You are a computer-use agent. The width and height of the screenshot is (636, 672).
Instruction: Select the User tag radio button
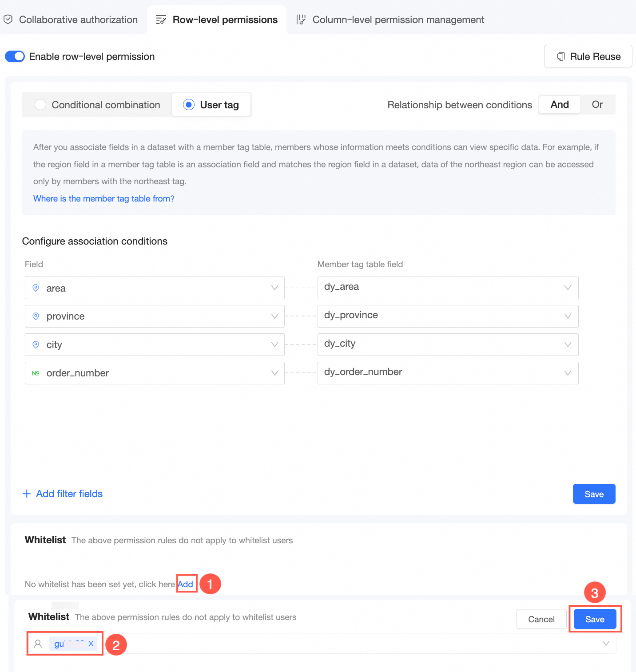[189, 105]
